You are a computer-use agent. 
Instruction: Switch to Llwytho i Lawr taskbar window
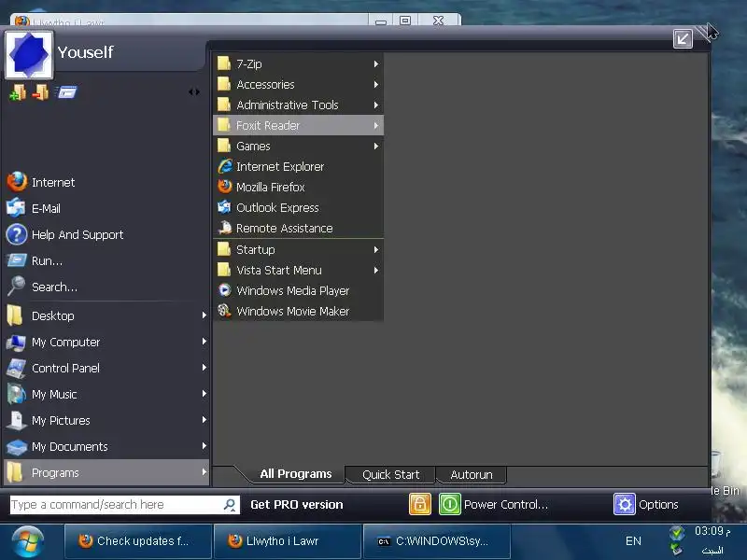pos(288,541)
